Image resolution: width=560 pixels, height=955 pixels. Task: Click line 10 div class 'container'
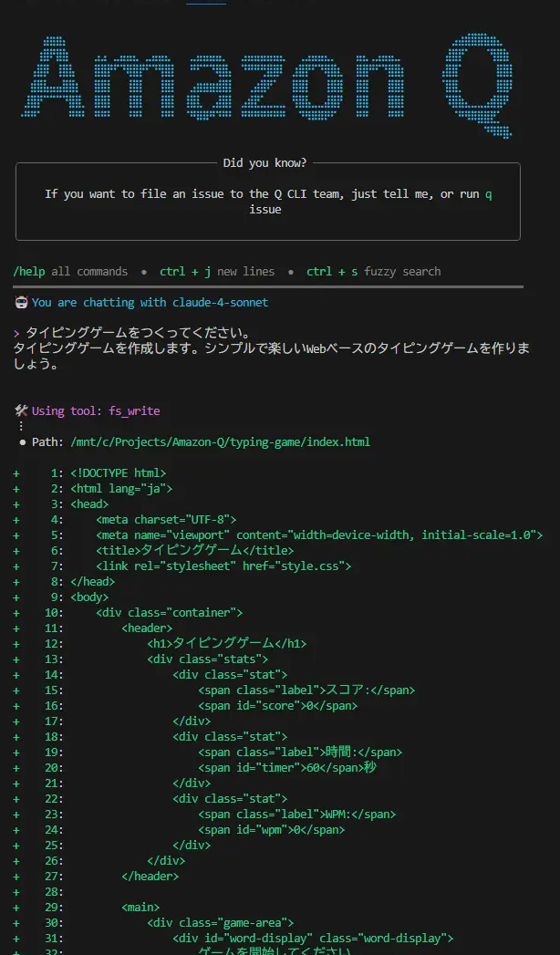(170, 613)
